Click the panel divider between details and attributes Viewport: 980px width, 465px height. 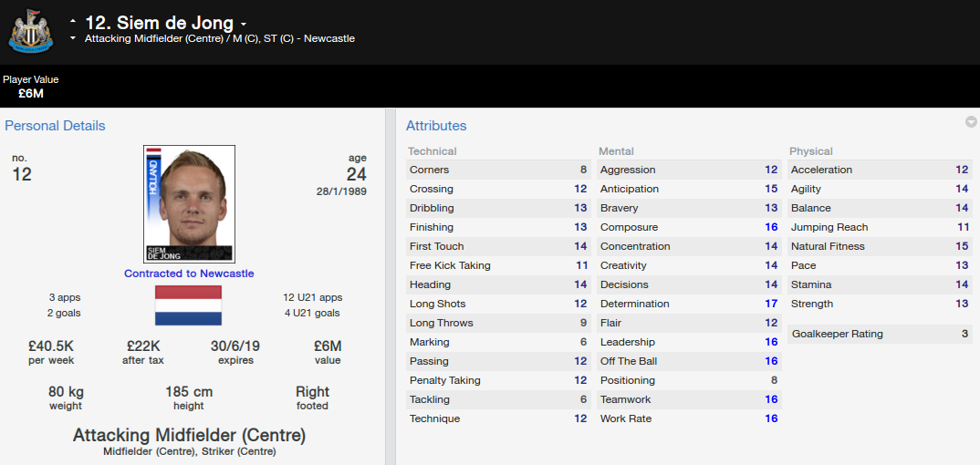(x=391, y=286)
